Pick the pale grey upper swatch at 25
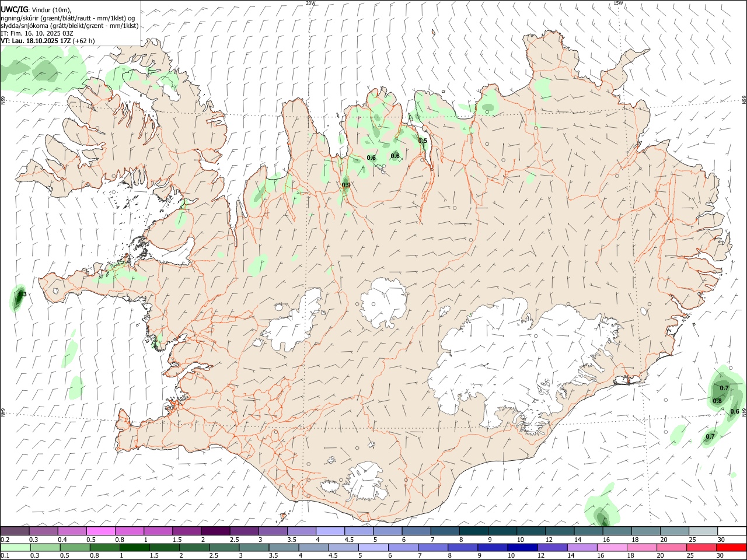 703,531
